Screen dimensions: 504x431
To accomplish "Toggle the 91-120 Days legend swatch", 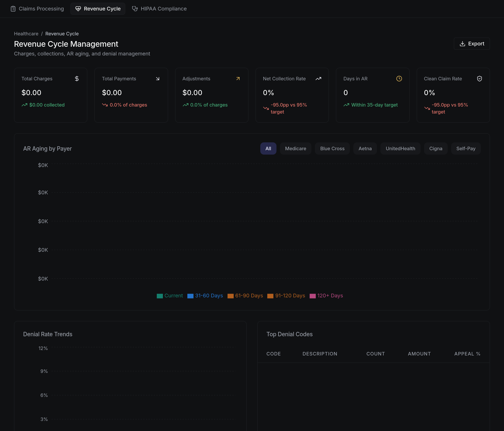I will (271, 296).
